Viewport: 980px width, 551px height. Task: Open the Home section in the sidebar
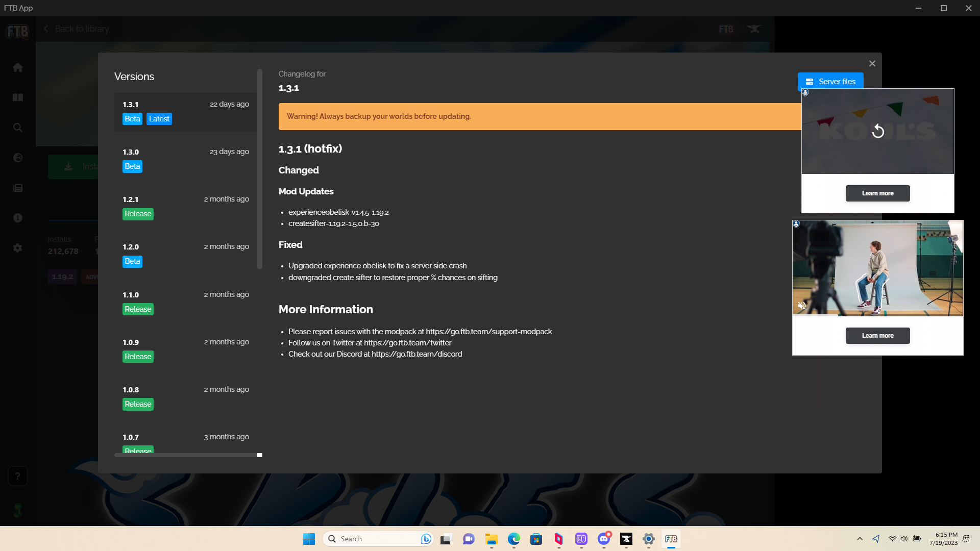[x=18, y=67]
